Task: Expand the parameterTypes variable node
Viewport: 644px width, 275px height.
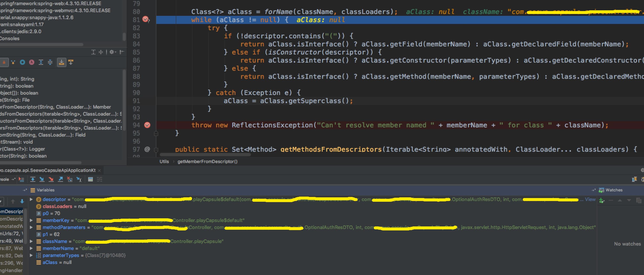Action: pos(31,255)
